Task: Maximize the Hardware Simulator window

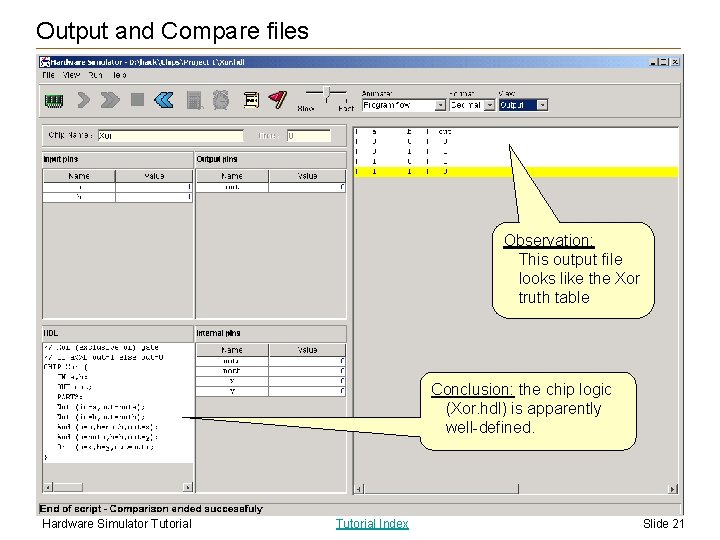Action: 664,62
